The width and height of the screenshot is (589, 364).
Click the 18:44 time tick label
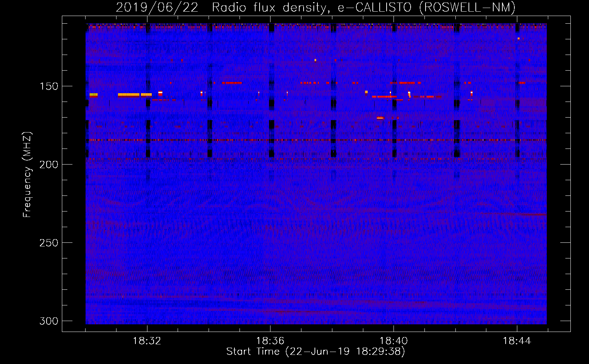517,341
